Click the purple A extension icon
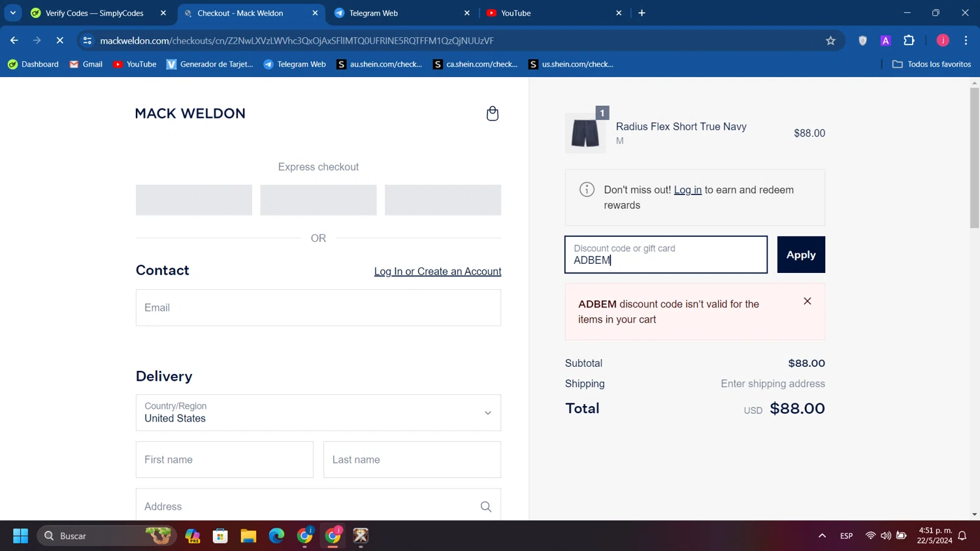Screen dimensions: 980x551 coord(886,40)
